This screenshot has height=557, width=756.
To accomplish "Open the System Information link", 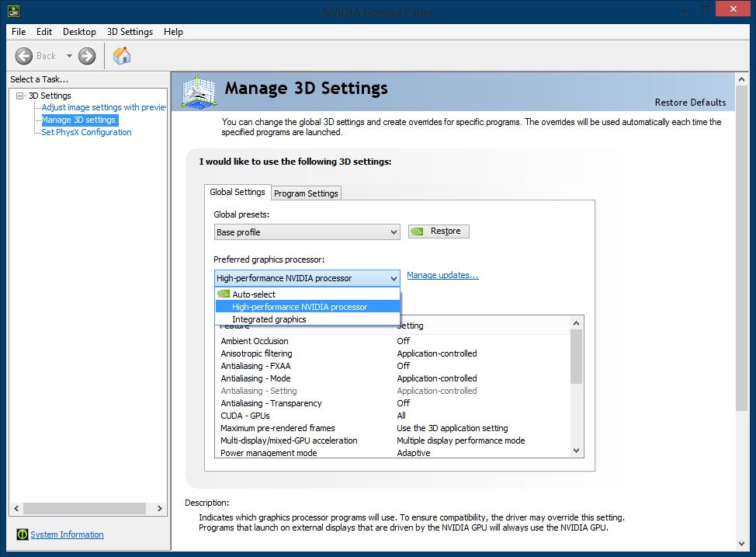I will 67,534.
